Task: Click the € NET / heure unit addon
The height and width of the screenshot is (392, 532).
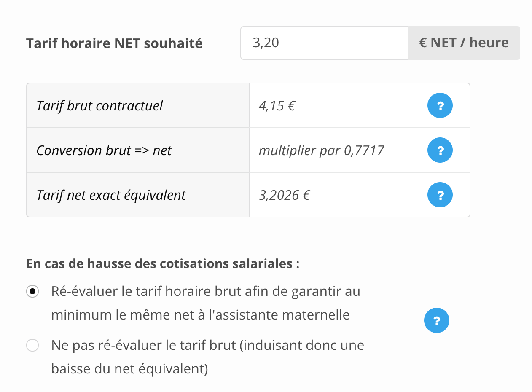Action: 464,43
